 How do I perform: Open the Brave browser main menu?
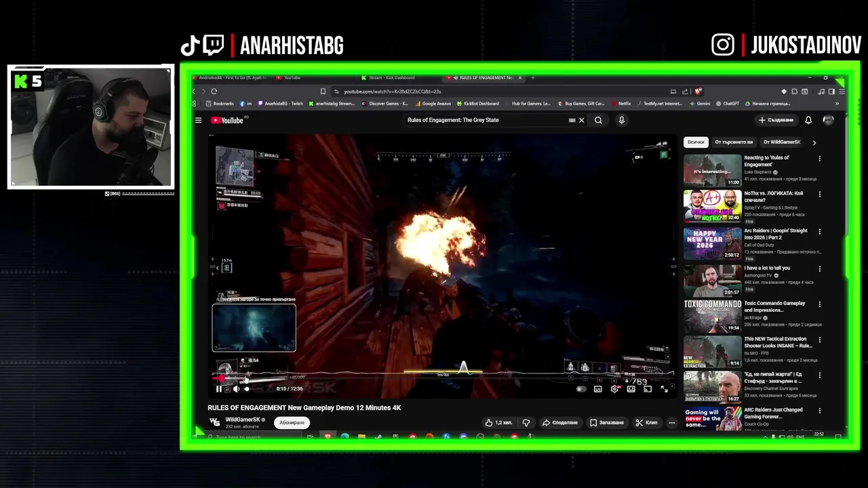(842, 91)
